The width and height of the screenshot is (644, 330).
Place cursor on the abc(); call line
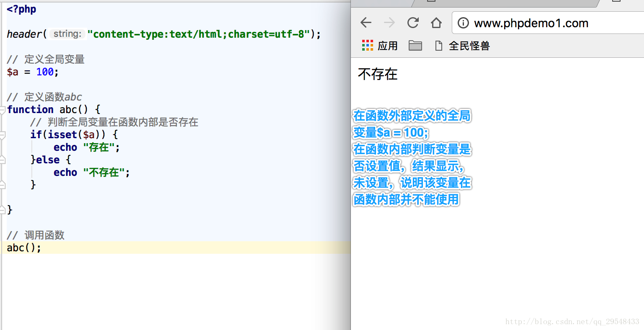[x=24, y=247]
